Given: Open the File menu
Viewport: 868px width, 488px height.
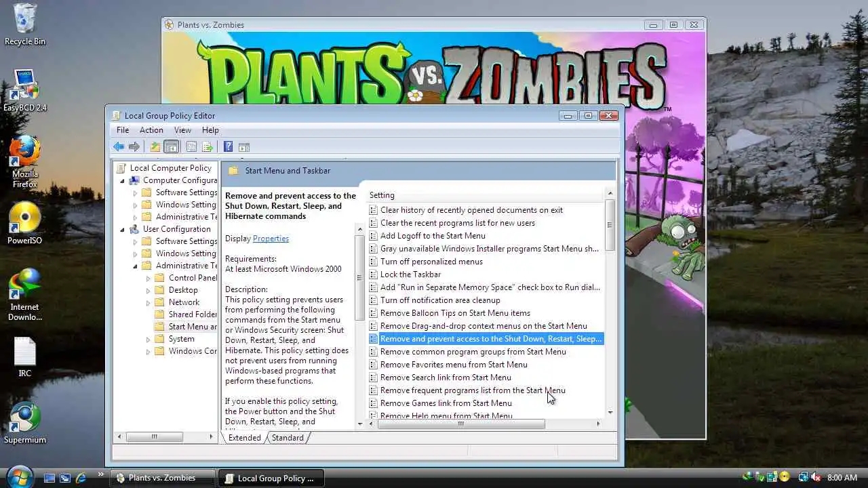Looking at the screenshot, I should coord(123,130).
